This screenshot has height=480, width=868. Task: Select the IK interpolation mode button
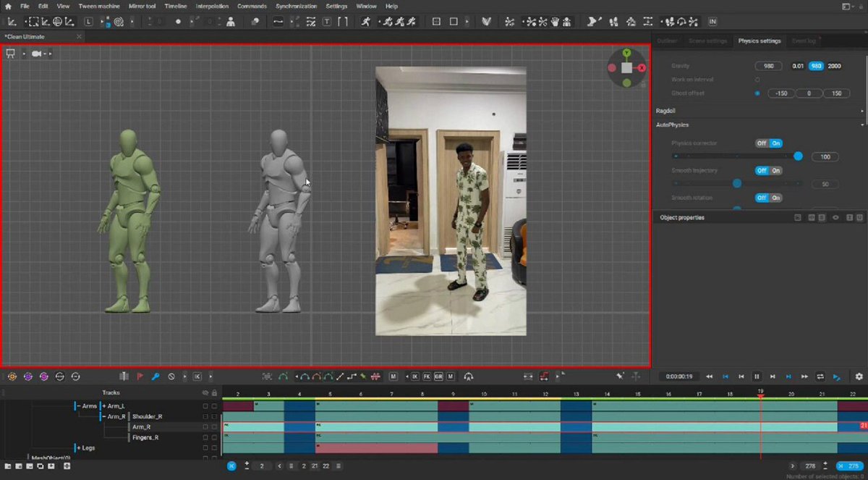(x=415, y=376)
